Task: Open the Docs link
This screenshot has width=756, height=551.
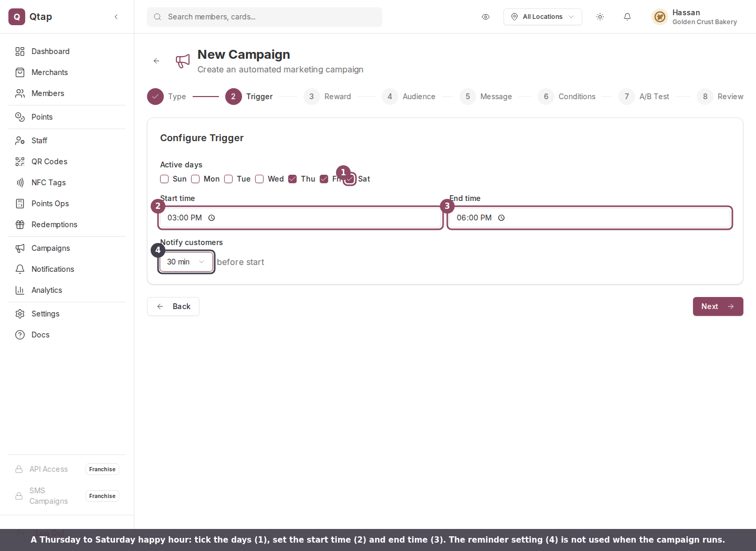Action: [67, 335]
